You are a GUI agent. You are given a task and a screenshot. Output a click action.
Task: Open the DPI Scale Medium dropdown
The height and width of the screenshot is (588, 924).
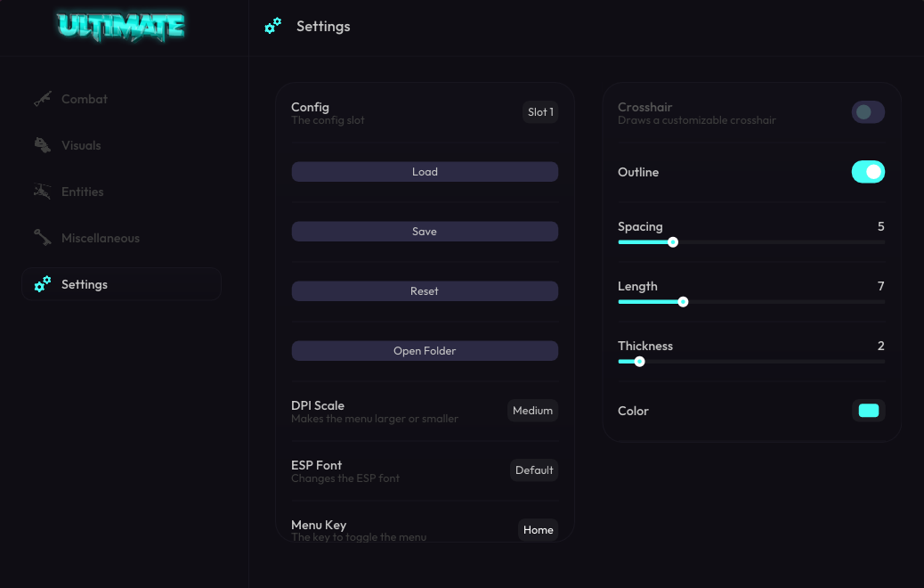(532, 411)
